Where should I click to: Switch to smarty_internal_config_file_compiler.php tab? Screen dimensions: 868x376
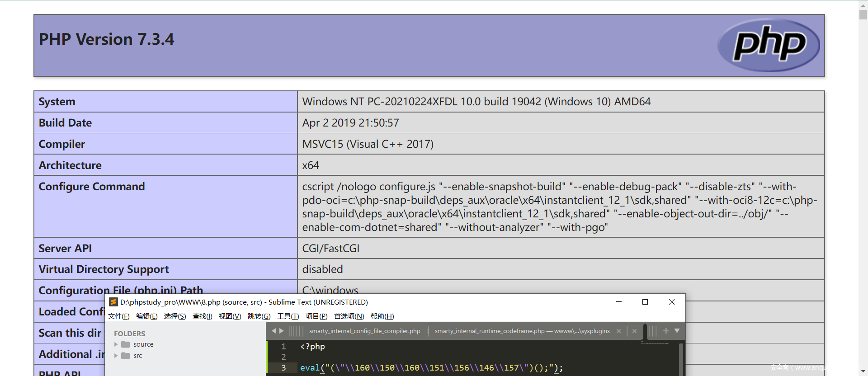tap(364, 331)
